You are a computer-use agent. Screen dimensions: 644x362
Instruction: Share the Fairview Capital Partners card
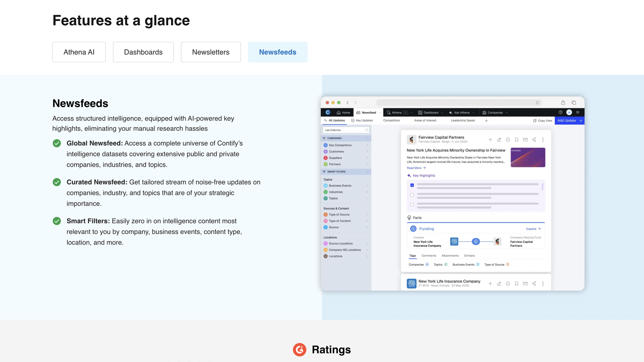534,140
